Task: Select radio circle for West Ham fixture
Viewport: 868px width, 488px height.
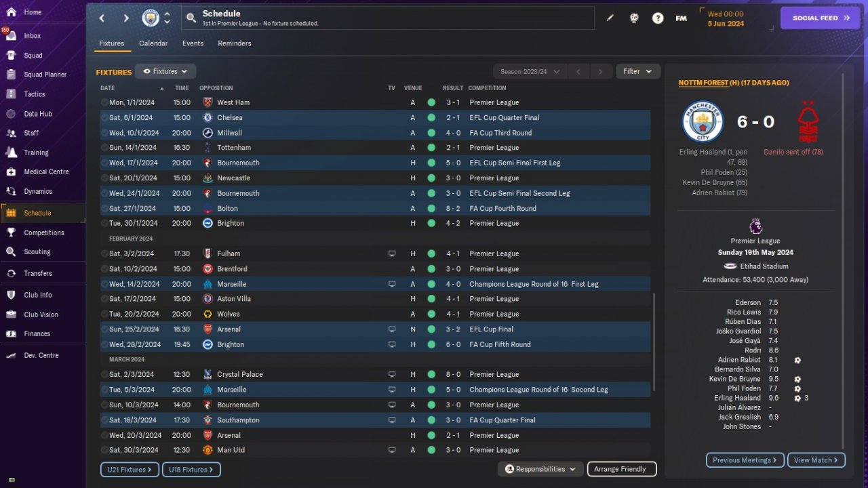Action: click(104, 102)
